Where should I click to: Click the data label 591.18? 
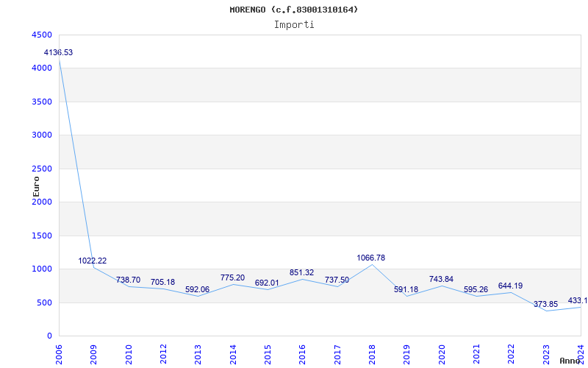click(x=406, y=289)
